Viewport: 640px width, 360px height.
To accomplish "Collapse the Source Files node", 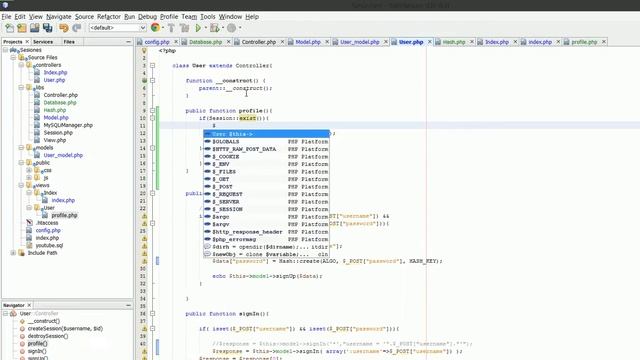I will (x=13, y=58).
